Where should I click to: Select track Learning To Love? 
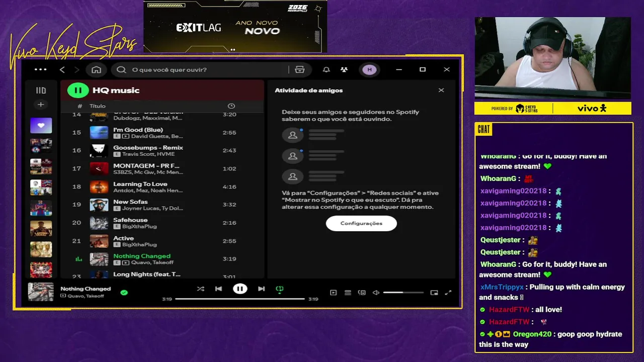[x=162, y=187]
